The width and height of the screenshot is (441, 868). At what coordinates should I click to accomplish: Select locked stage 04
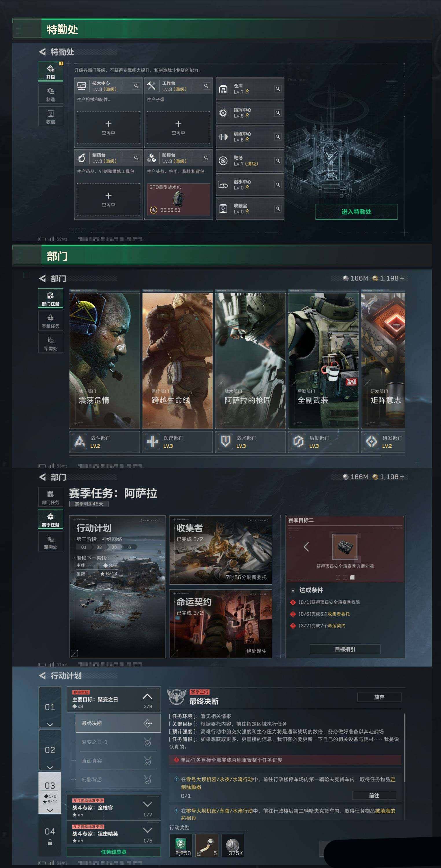tap(50, 835)
